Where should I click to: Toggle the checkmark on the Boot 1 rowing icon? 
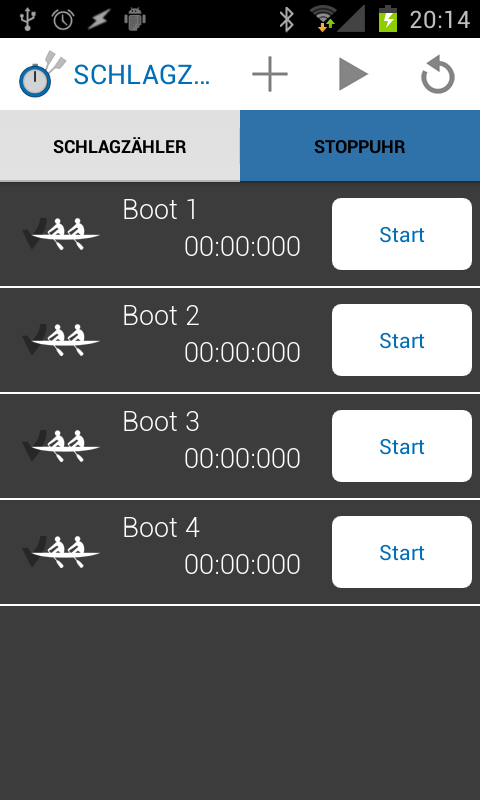[x=61, y=234]
